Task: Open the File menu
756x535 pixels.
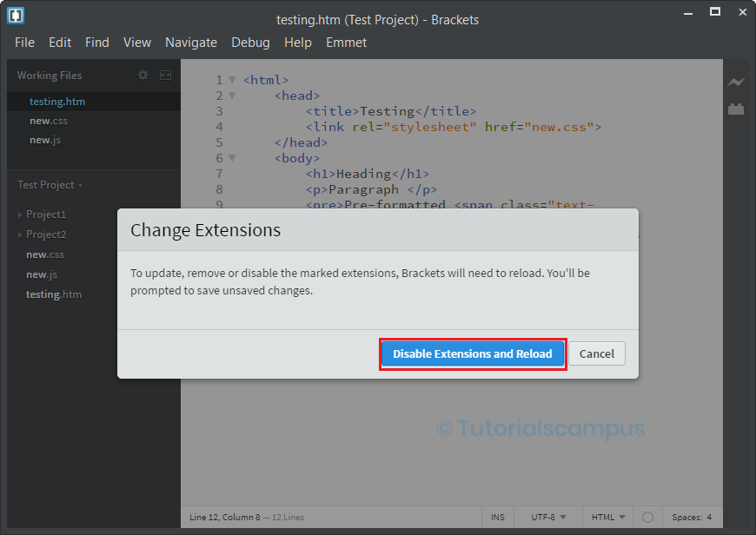Action: pos(24,43)
